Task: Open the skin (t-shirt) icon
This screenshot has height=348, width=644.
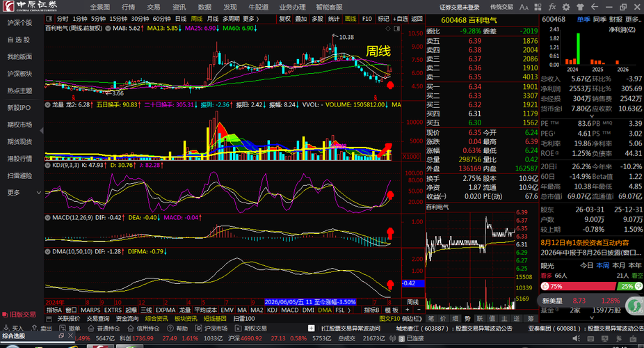Action: click(580, 7)
